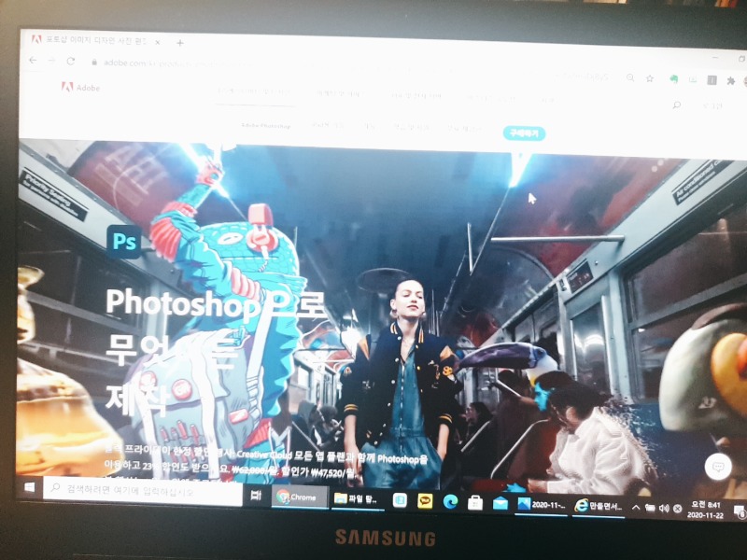Screen dimensions: 747x560
Task: Open the chat bubble widget
Action: coord(718,467)
